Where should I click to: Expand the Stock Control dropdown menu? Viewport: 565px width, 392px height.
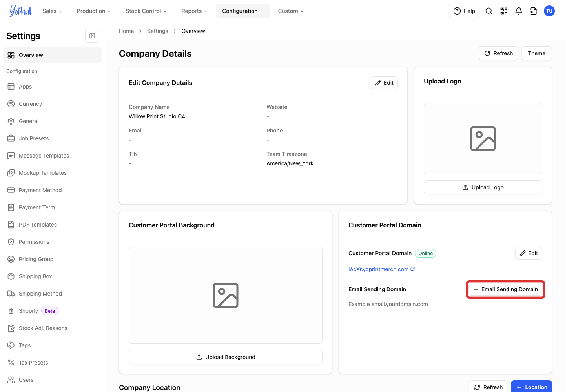(146, 11)
